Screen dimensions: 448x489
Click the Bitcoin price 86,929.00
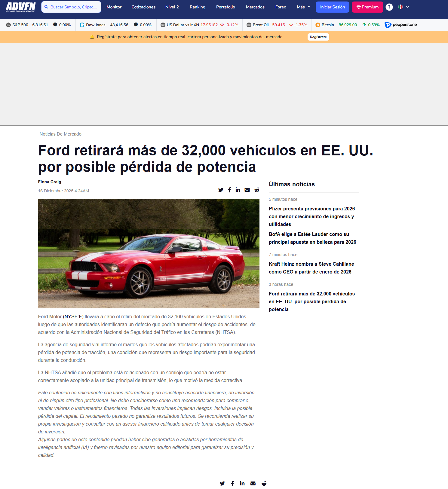348,25
